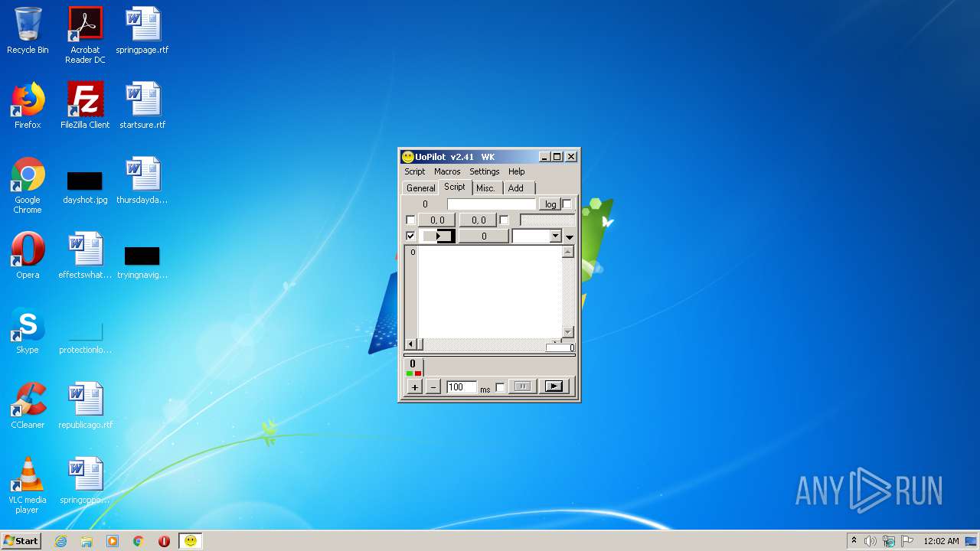Select springoppo... document on desktop
This screenshot has height=551, width=980.
(x=85, y=481)
